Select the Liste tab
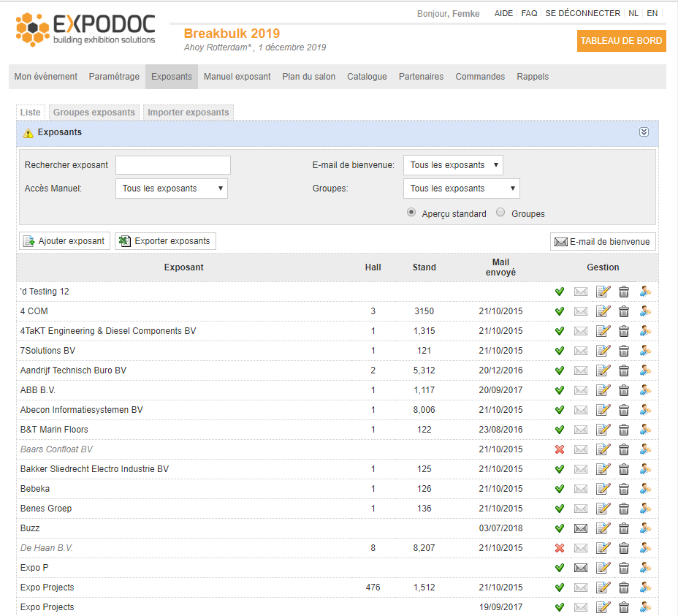The width and height of the screenshot is (678, 616). (30, 113)
